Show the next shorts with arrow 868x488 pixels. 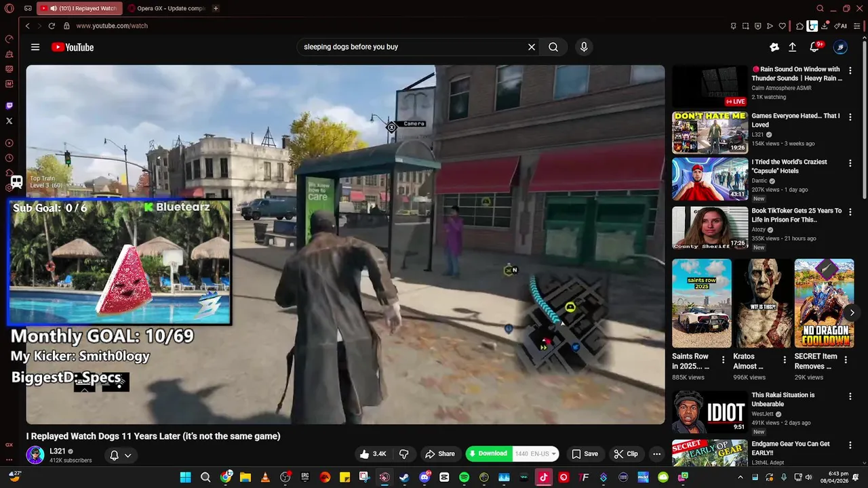(852, 312)
